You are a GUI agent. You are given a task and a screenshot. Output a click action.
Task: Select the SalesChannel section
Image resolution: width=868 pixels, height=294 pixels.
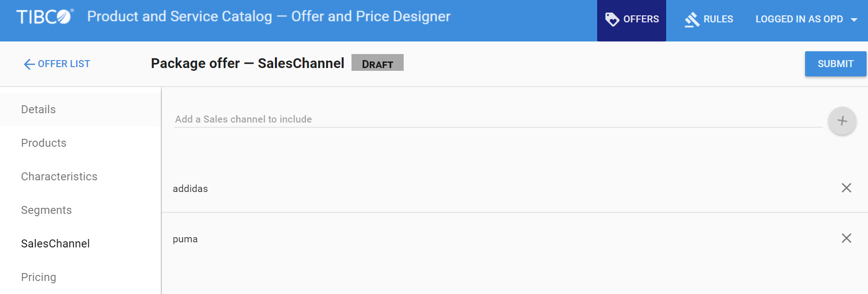coord(55,244)
